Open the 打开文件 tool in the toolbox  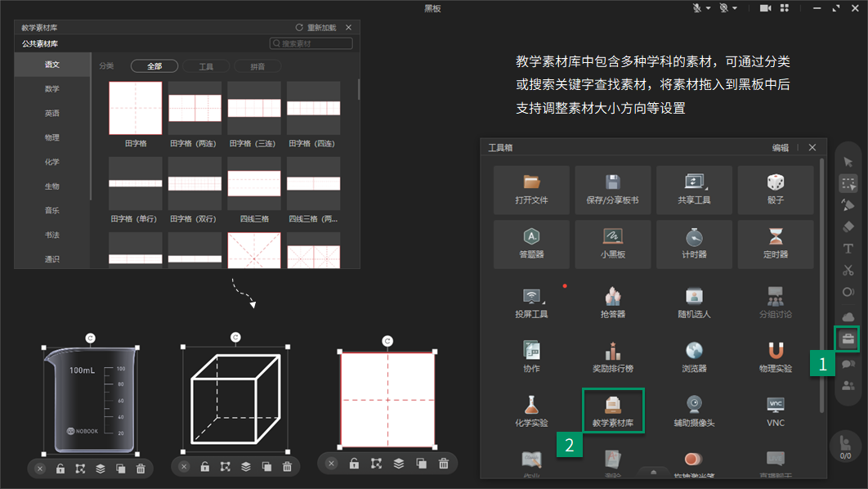531,190
